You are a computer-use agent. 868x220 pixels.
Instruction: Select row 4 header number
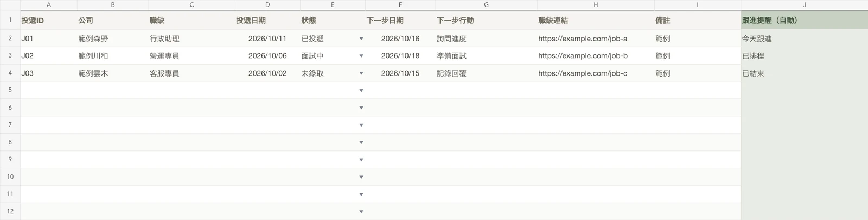pyautogui.click(x=10, y=73)
